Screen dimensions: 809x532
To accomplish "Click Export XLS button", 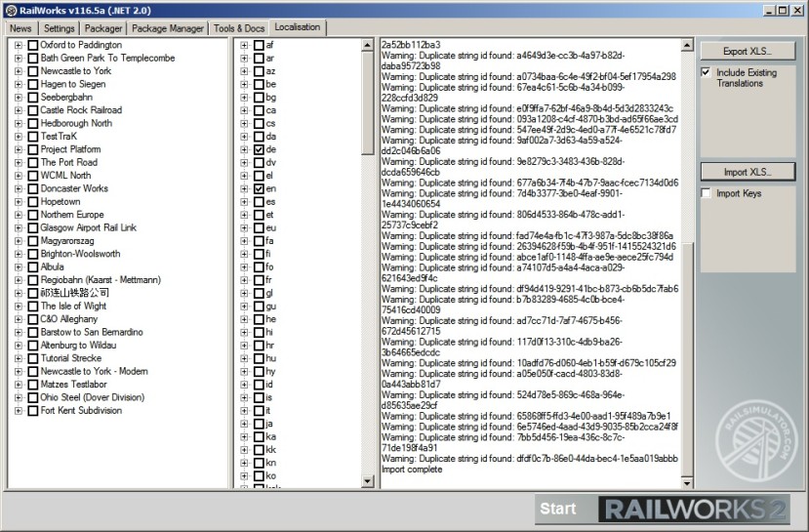I will coord(748,51).
